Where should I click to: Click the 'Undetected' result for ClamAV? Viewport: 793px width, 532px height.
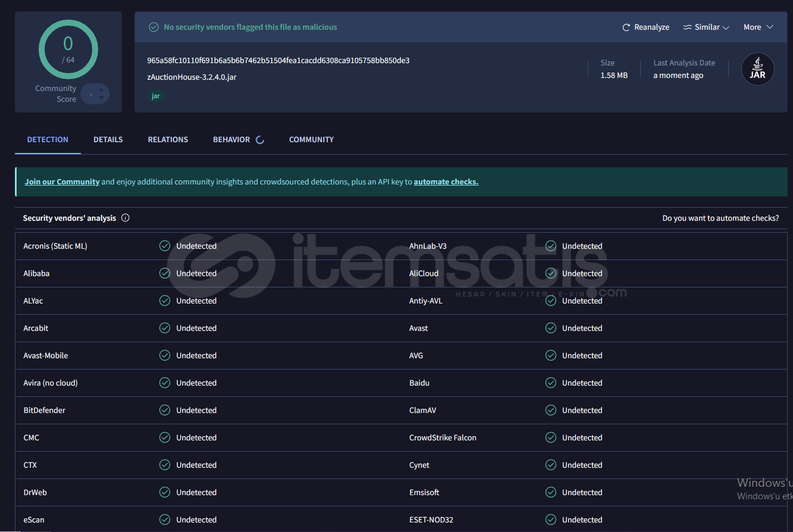[582, 410]
